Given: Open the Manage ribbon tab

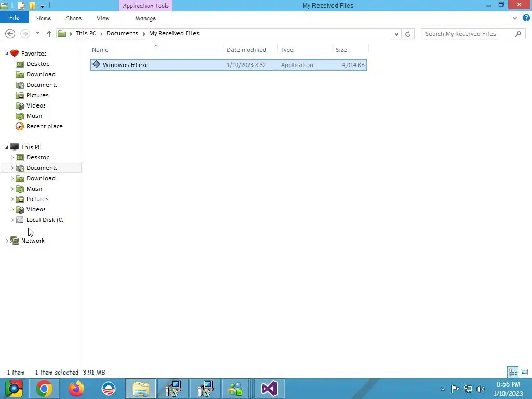Looking at the screenshot, I should (x=145, y=18).
